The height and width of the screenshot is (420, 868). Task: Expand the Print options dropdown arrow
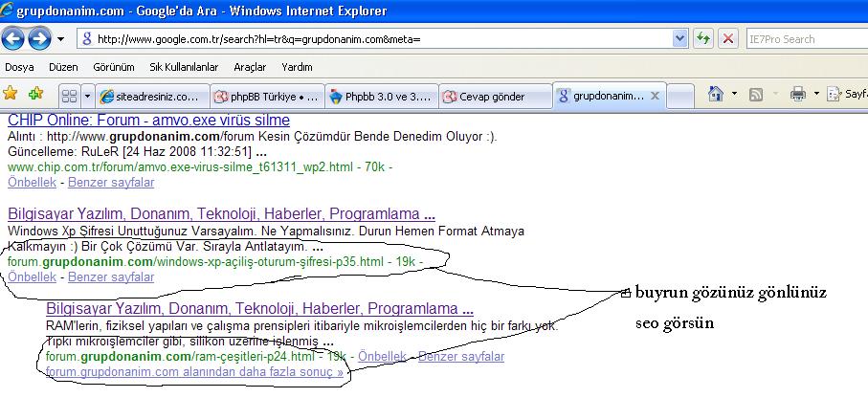pos(816,94)
